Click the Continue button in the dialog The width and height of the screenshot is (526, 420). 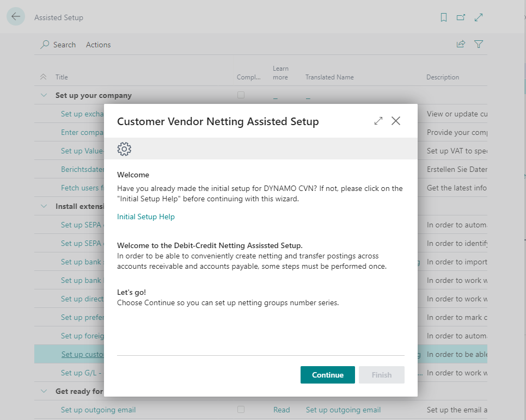[x=327, y=374]
